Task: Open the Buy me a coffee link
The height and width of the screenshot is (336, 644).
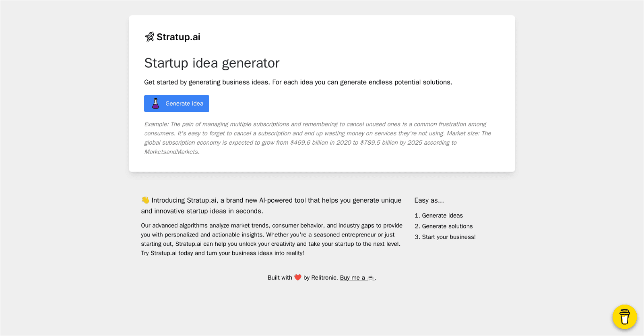Action: pyautogui.click(x=356, y=277)
